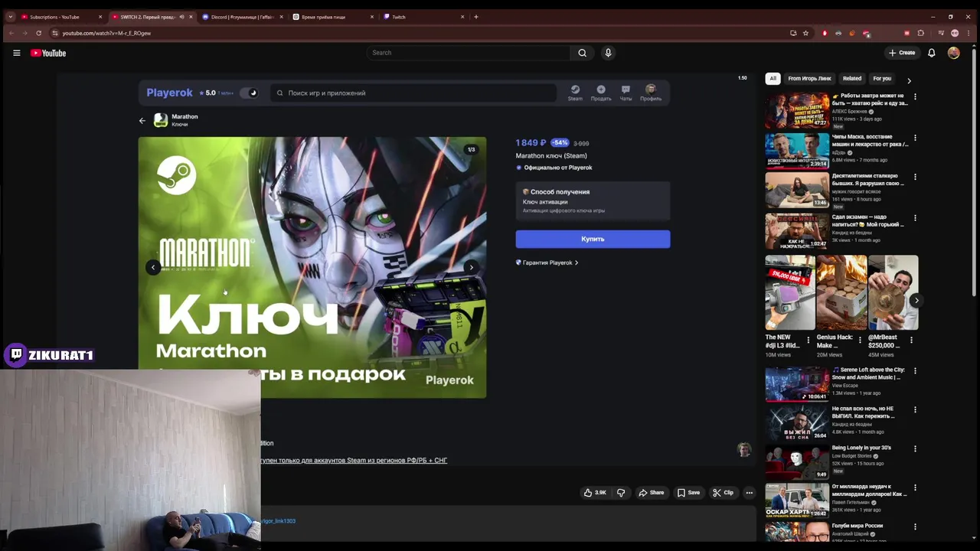This screenshot has width=980, height=551.
Task: Expand the Shorts shelf with the next arrow
Action: tap(916, 300)
